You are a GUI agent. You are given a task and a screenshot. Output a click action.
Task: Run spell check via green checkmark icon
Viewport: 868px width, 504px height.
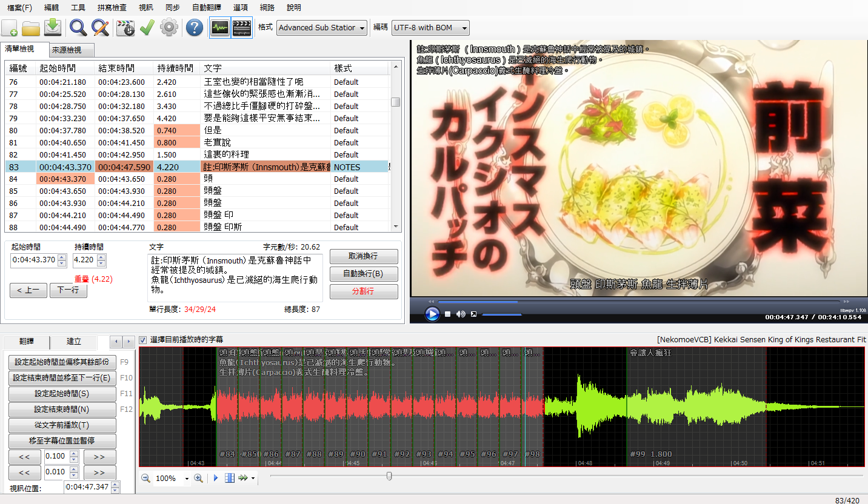(x=147, y=28)
